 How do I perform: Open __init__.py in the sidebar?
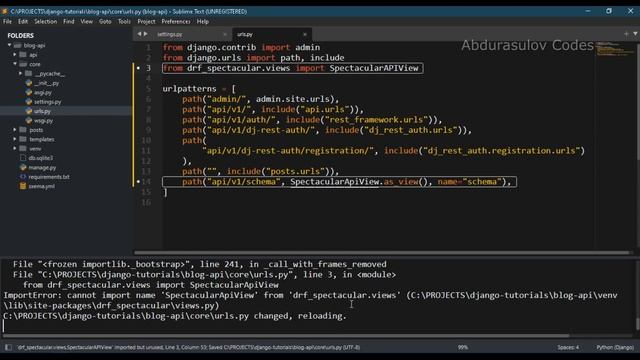click(46, 83)
